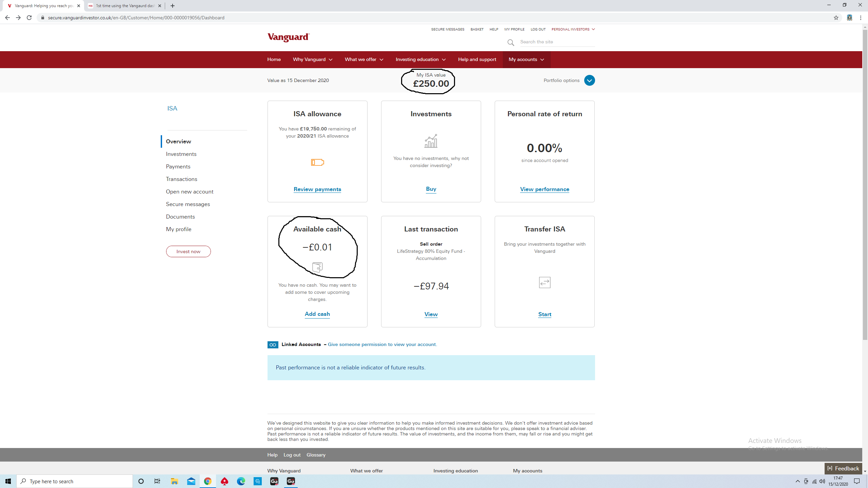Click the Available cash wallet icon
This screenshot has height=488, width=868.
(x=317, y=267)
